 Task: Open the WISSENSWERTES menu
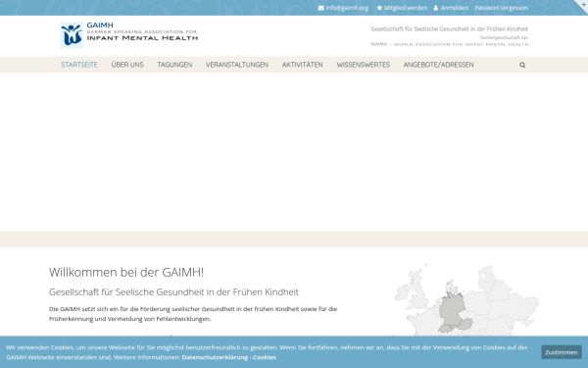pyautogui.click(x=364, y=65)
